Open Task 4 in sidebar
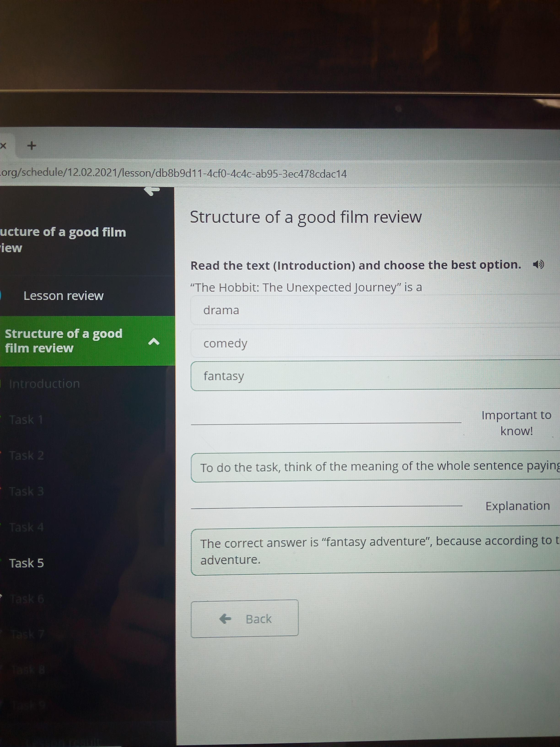The height and width of the screenshot is (747, 560). [26, 527]
